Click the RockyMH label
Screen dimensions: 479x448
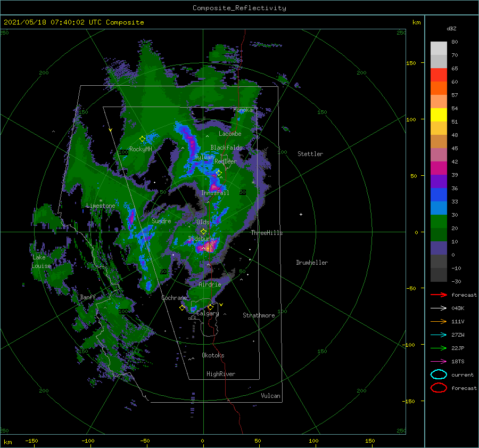[141, 149]
